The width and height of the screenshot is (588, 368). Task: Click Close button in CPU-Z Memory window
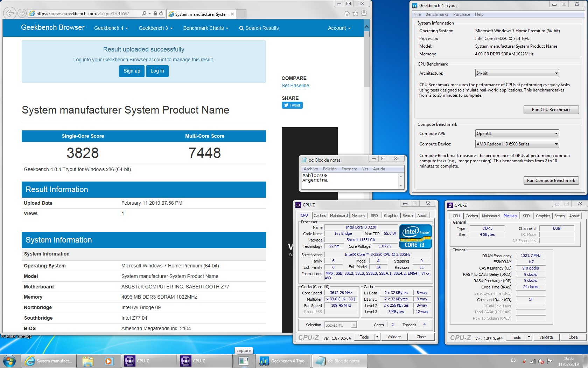(573, 337)
